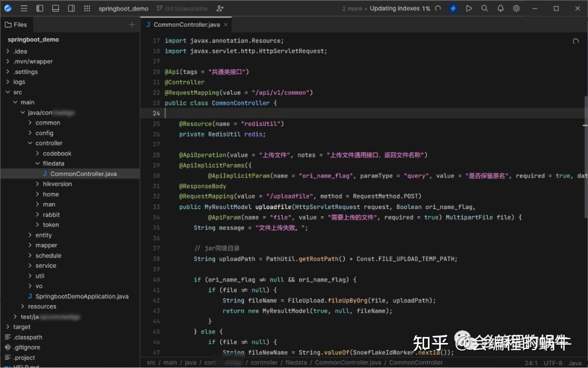Open search with the magnifier icon
The width and height of the screenshot is (588, 368).
click(485, 8)
